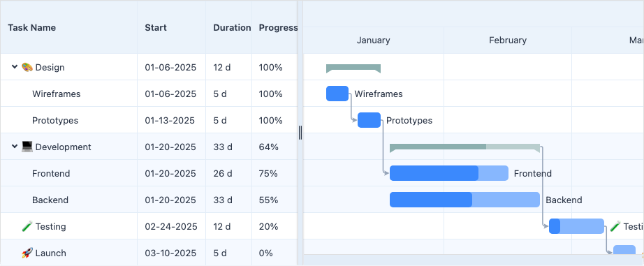Screen dimensions: 644x266
Task: Sort by Task Name column header
Action: 68,27
